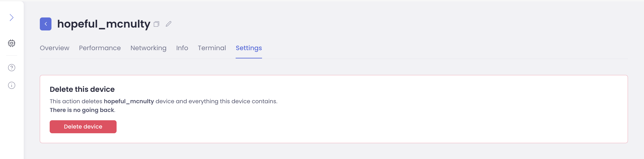
Task: Rename device with the pencil icon
Action: [x=168, y=24]
